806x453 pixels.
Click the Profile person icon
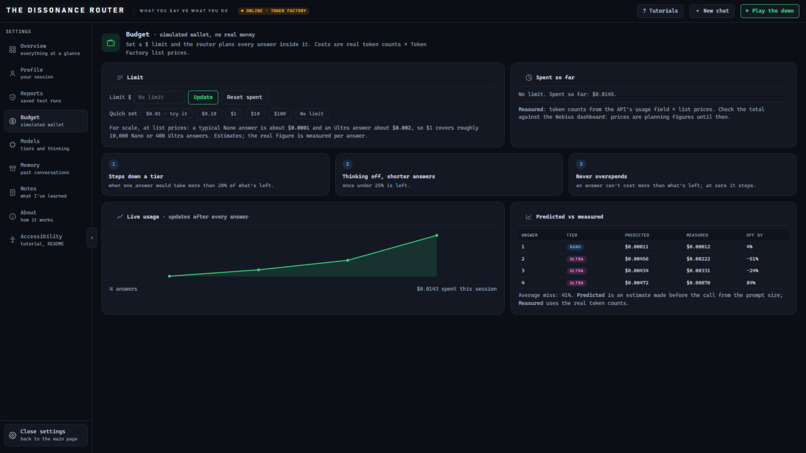(12, 74)
